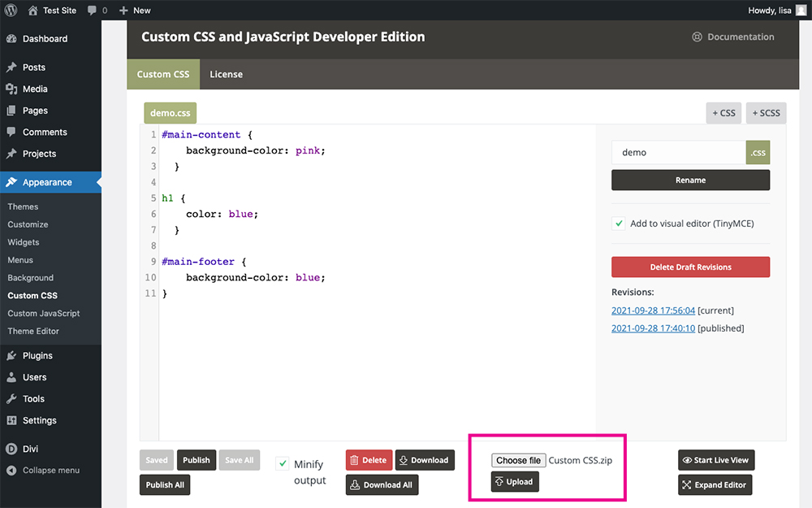The image size is (812, 508).
Task: Click the trash icon on Delete button
Action: 354,460
